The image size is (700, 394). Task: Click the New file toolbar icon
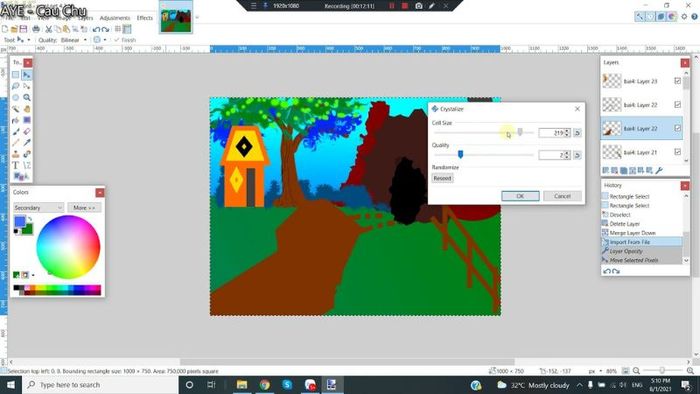[x=4, y=29]
